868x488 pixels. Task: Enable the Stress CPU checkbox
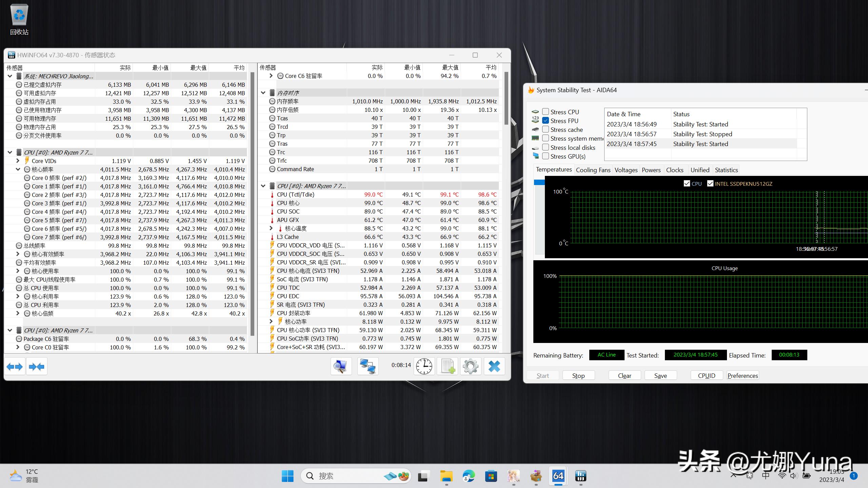click(x=546, y=111)
